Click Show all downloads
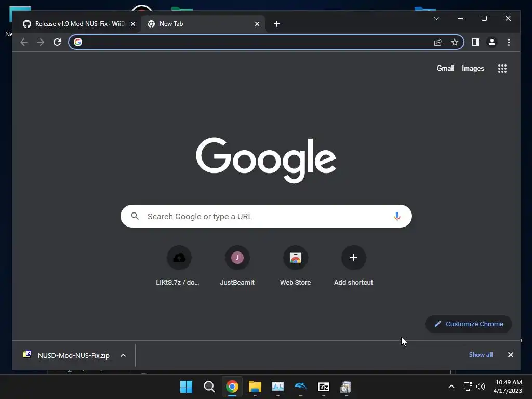 481,355
